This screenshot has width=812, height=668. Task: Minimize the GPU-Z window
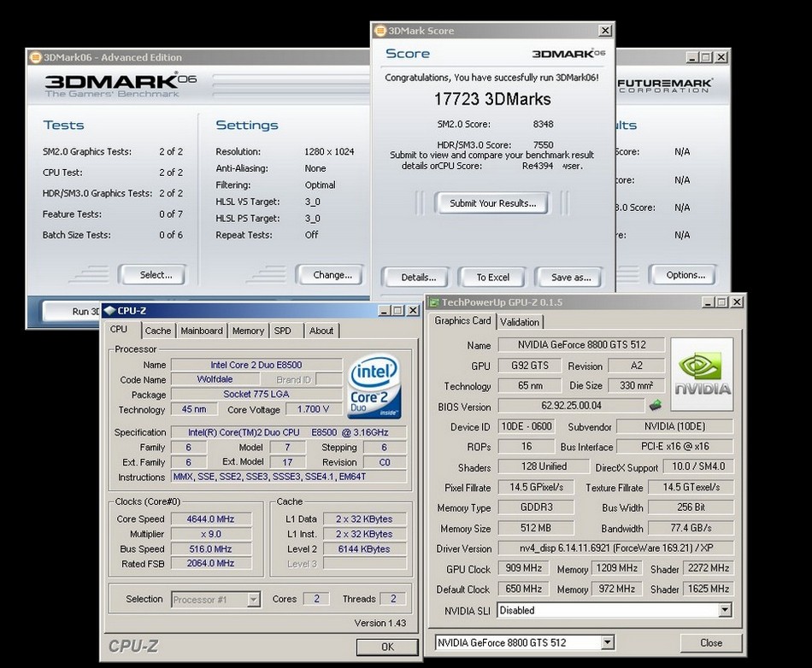click(709, 302)
